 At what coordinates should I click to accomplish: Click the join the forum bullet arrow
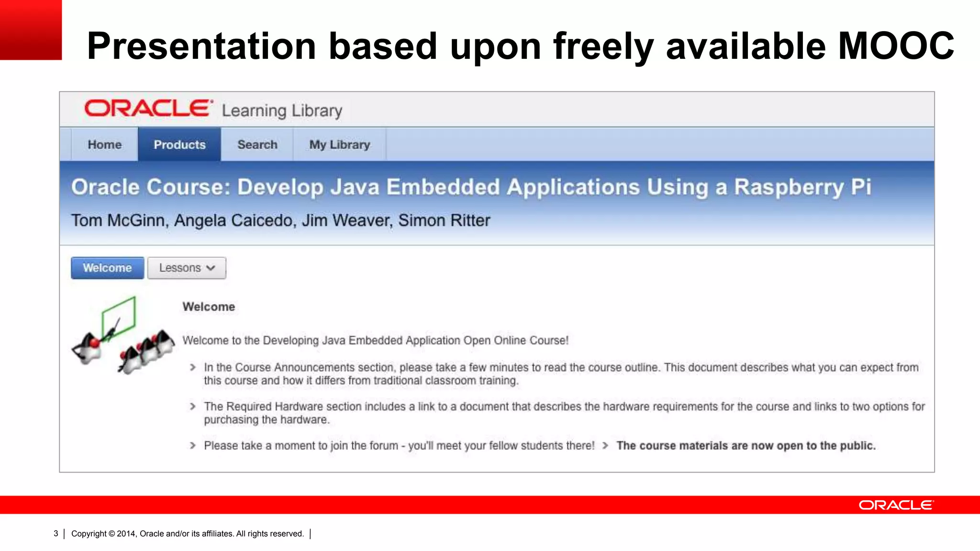(193, 446)
